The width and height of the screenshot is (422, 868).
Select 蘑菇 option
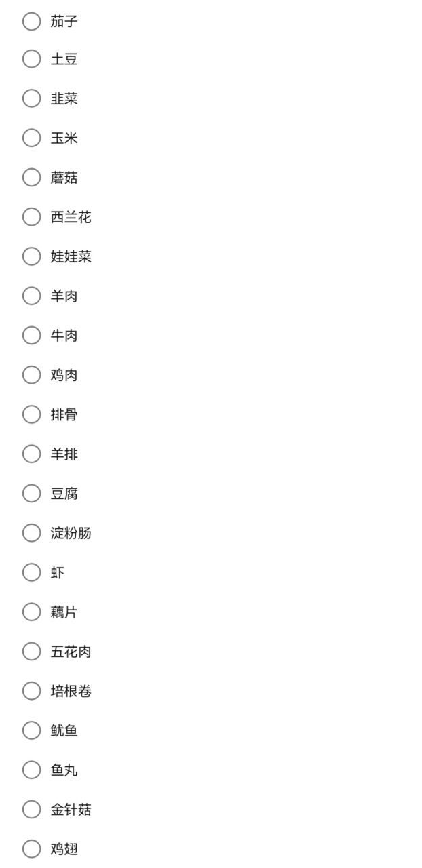(32, 177)
